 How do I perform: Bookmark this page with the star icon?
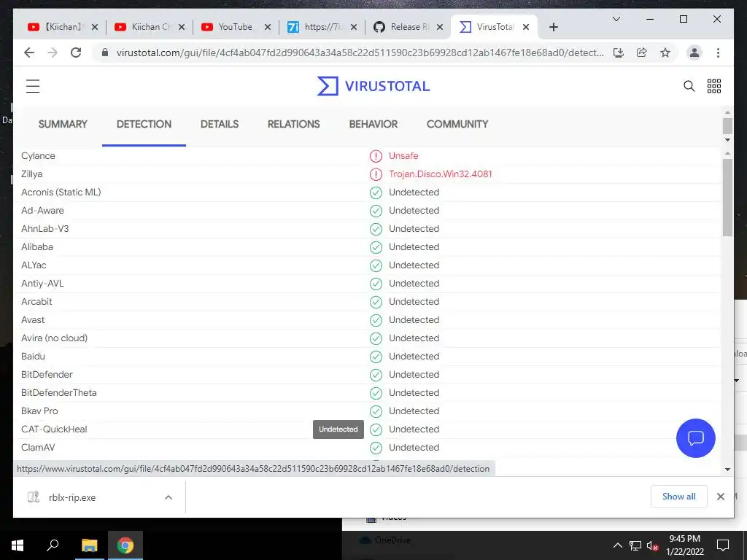click(x=665, y=52)
